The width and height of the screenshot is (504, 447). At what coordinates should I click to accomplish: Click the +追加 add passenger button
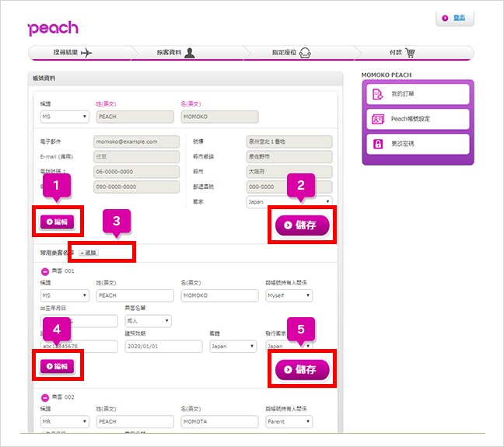pos(89,253)
